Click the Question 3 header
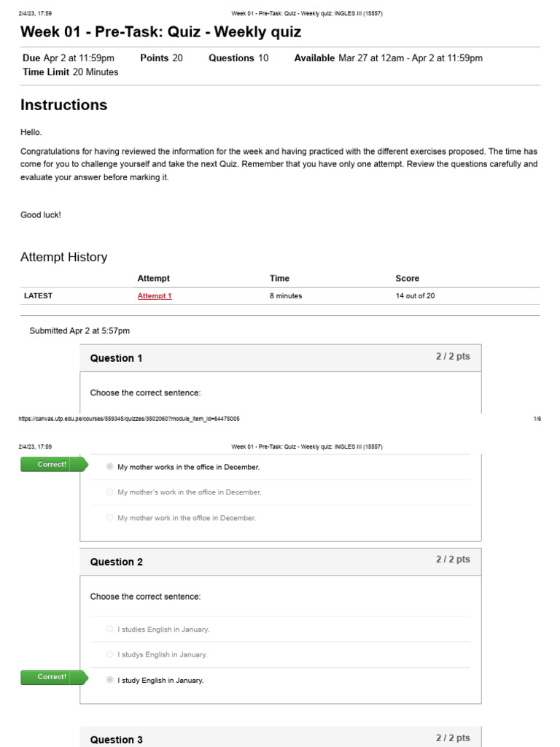The height and width of the screenshot is (747, 560). pos(281,737)
